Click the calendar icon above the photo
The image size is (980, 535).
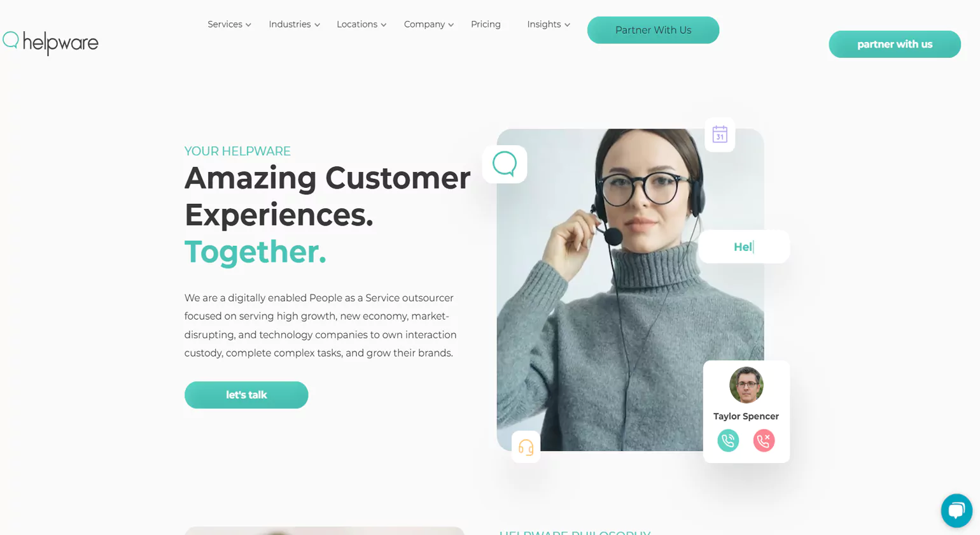tap(720, 134)
